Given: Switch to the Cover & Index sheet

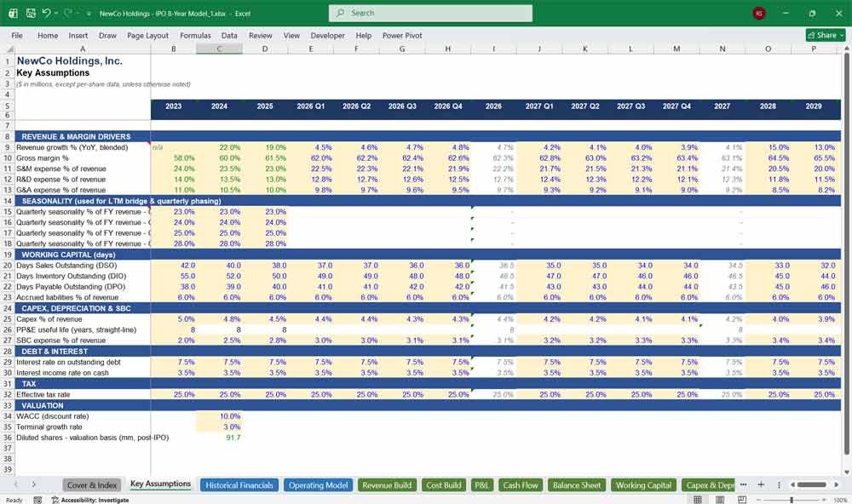Looking at the screenshot, I should [92, 485].
